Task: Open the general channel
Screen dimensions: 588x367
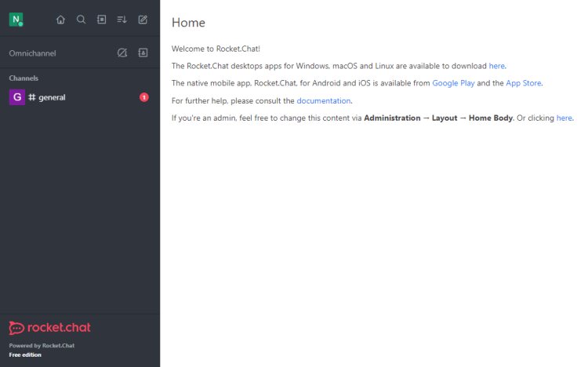Action: pos(79,97)
